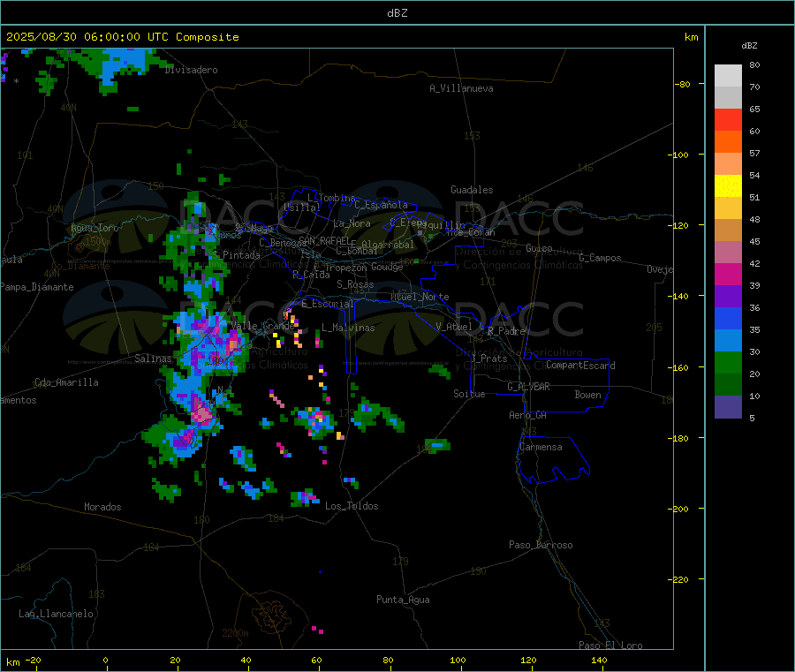Click the blue Carmensa zone outline
795x672 pixels.
(553, 460)
